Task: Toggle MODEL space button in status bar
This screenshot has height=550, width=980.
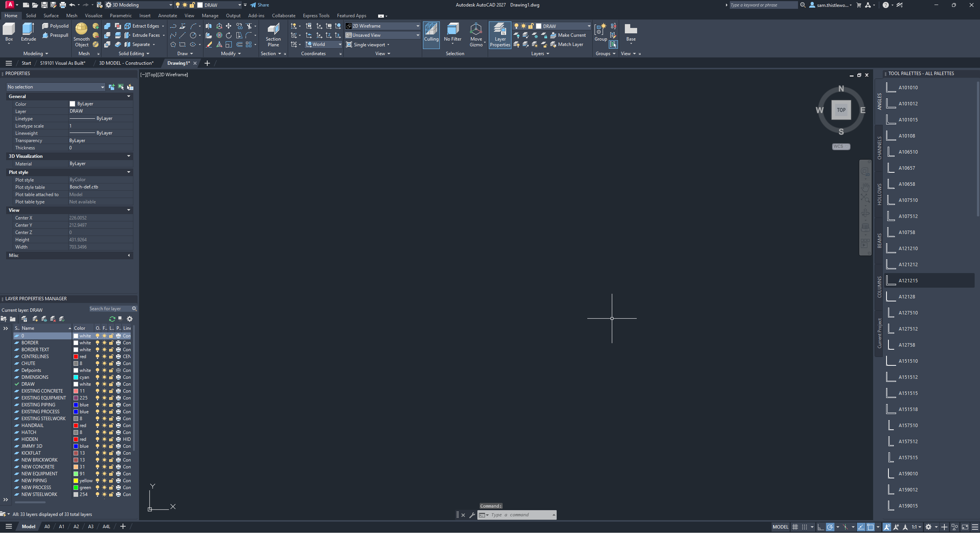Action: click(x=780, y=527)
